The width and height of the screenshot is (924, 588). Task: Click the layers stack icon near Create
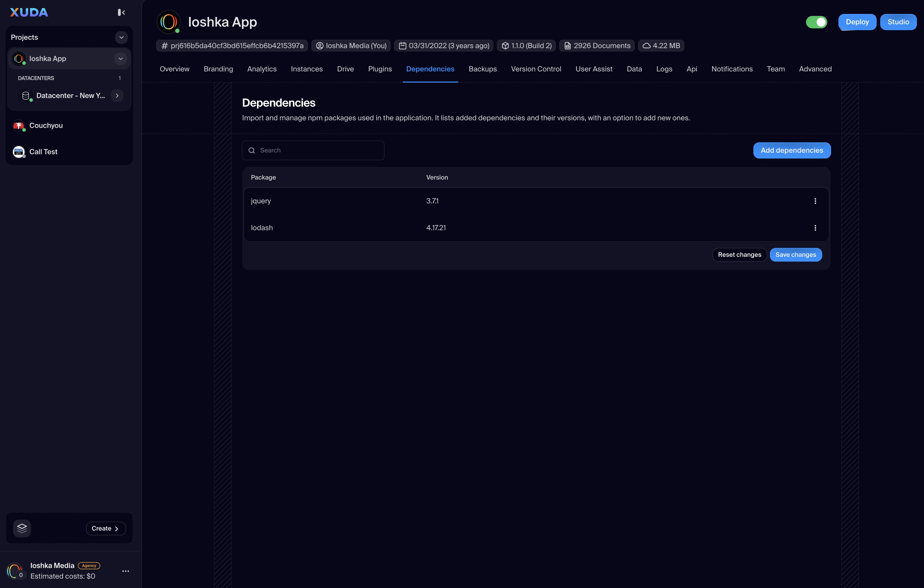click(x=22, y=528)
